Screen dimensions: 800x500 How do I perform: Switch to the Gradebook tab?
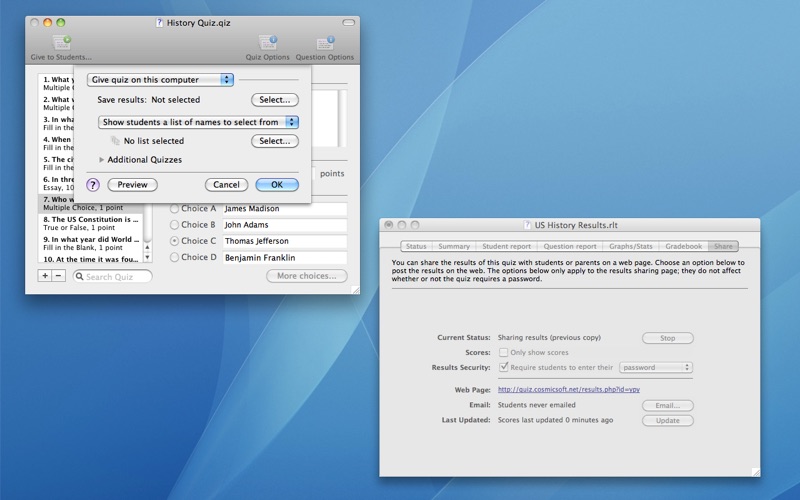pyautogui.click(x=684, y=246)
